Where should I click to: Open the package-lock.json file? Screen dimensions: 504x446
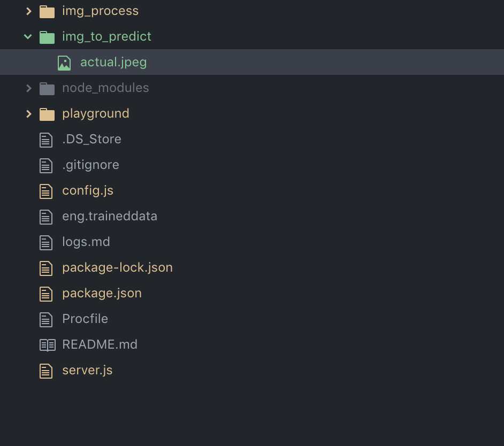coord(117,267)
